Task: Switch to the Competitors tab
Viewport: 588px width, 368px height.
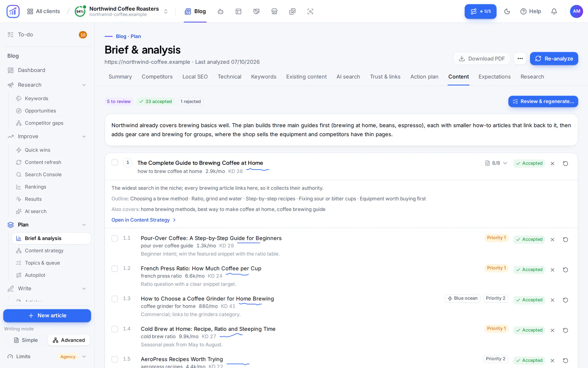Action: point(157,77)
